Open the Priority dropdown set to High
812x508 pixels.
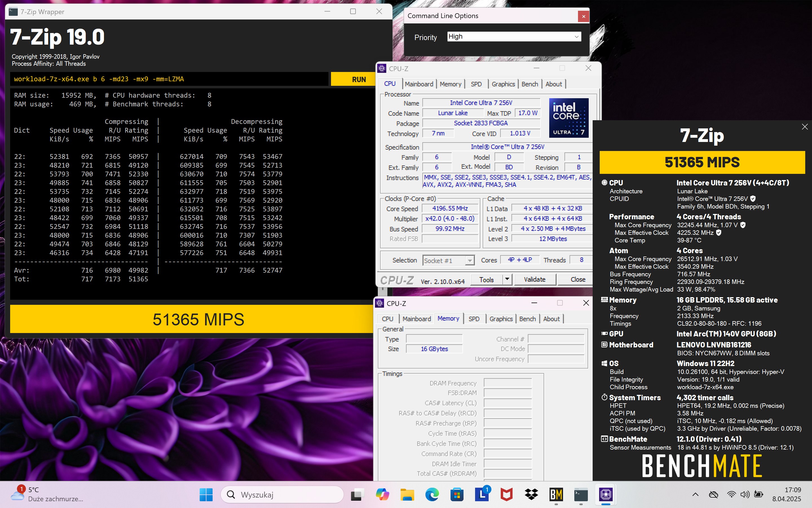pos(514,37)
